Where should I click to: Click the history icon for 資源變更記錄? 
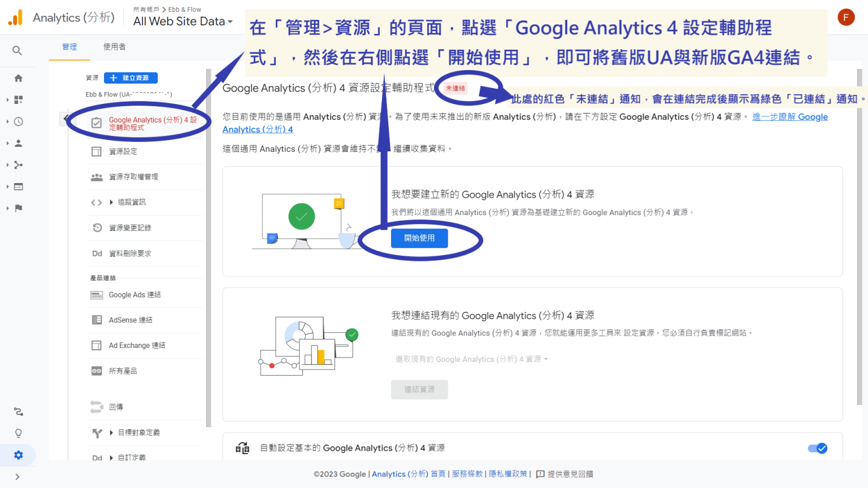coord(97,228)
